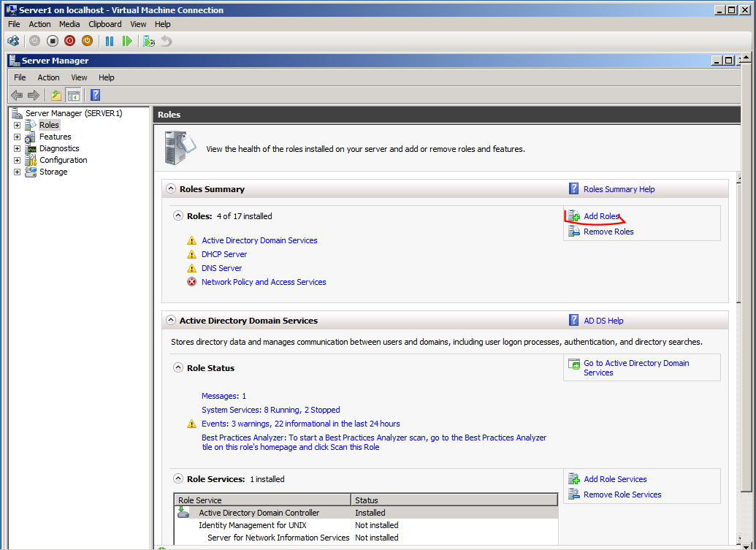
Task: Pause the virtual machine with blue bars
Action: point(110,41)
